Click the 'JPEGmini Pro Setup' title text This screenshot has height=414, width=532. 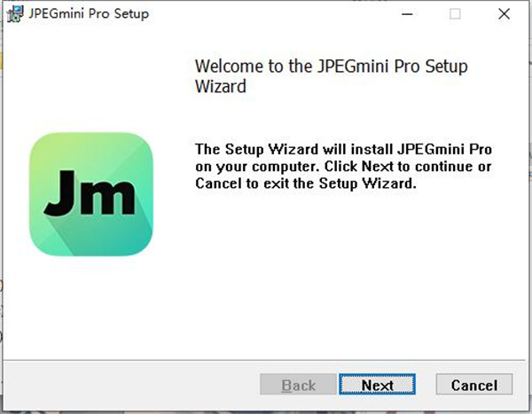pyautogui.click(x=89, y=14)
